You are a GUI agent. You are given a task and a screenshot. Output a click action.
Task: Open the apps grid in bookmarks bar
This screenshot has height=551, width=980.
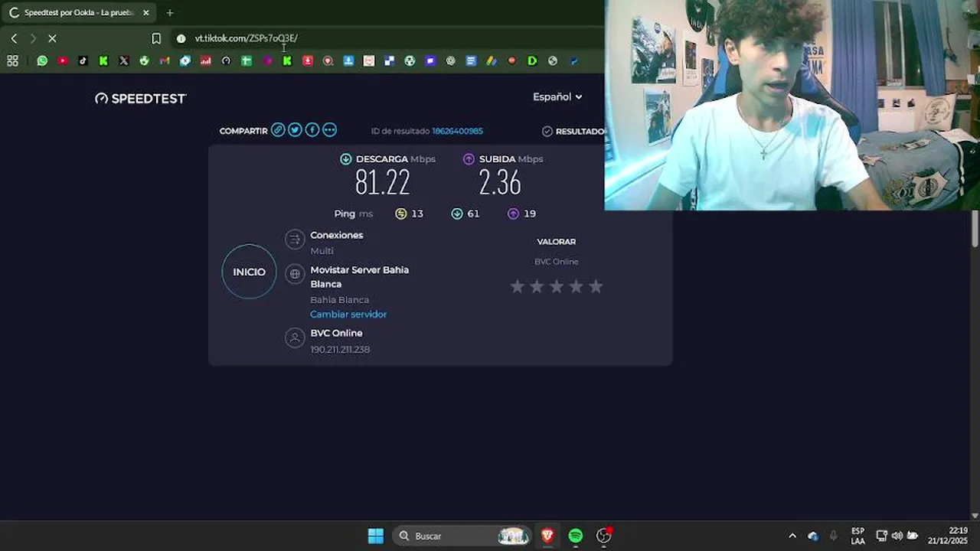pos(12,60)
